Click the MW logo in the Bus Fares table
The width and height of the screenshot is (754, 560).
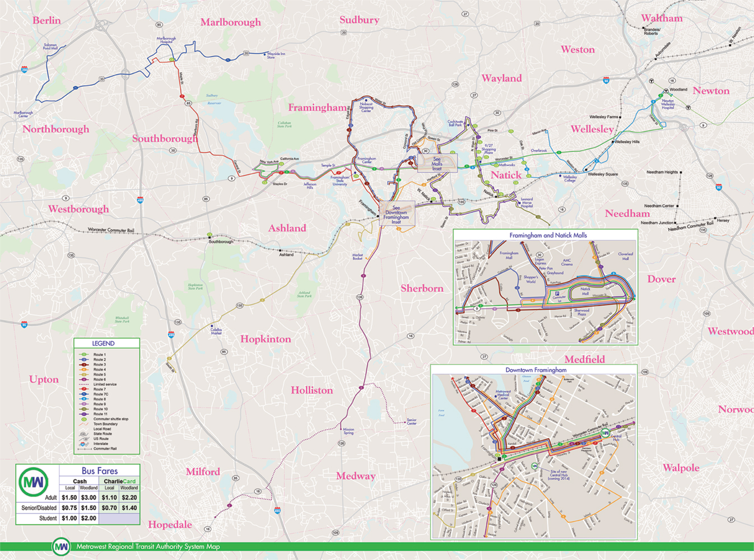click(x=34, y=482)
